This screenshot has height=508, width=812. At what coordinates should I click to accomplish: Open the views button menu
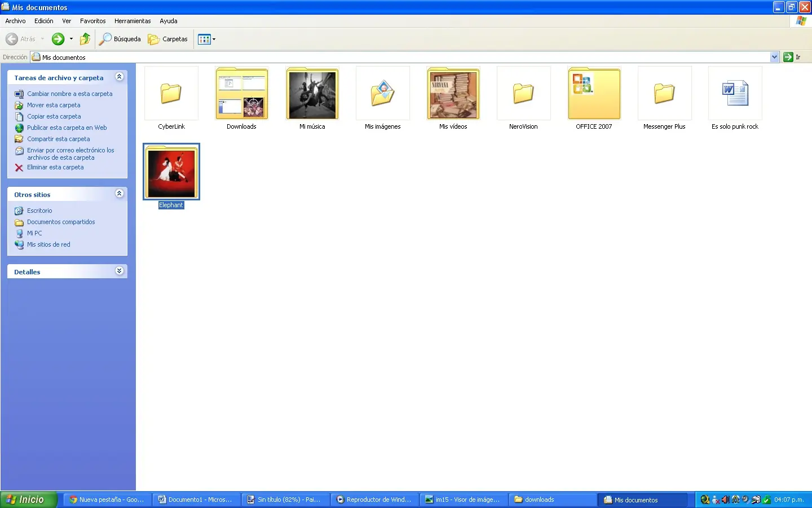coord(207,39)
